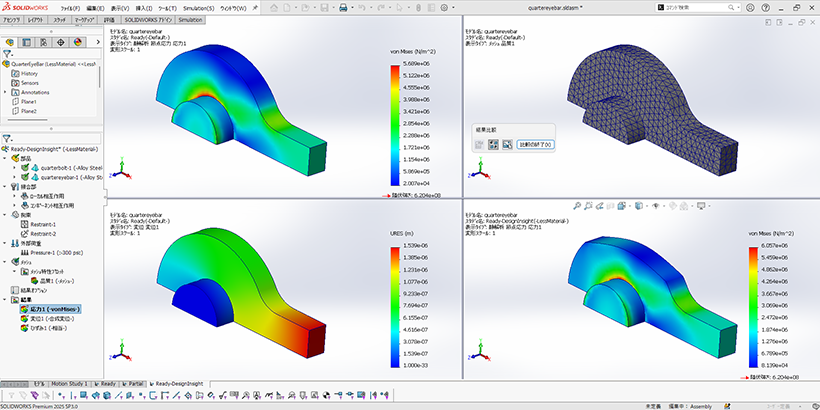Switch to the PropertyManager tab icon
This screenshot has height=410, width=820.
click(27, 42)
